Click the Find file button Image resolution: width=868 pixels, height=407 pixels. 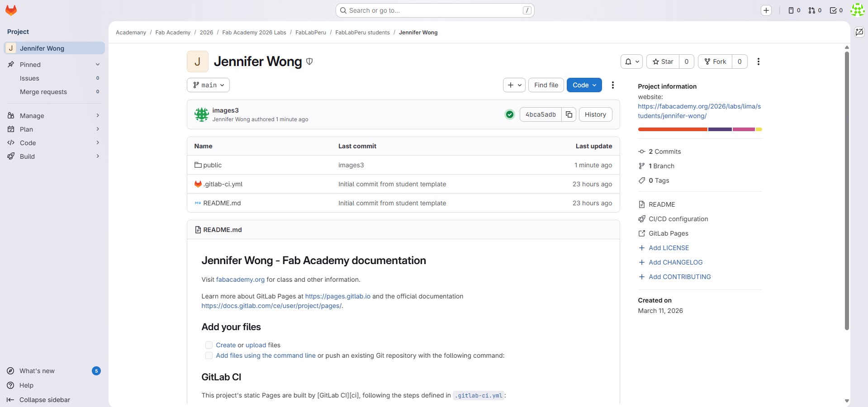545,85
